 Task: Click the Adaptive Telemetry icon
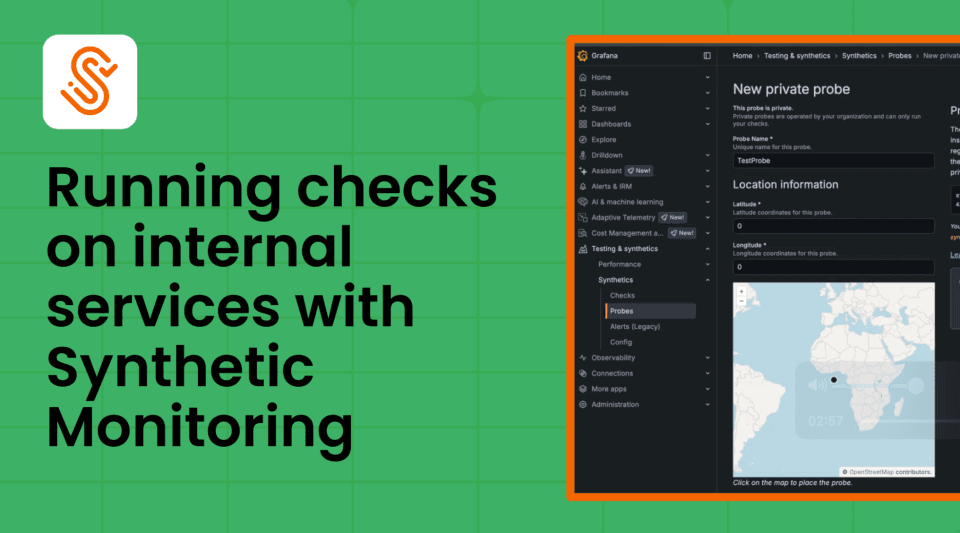(x=583, y=217)
